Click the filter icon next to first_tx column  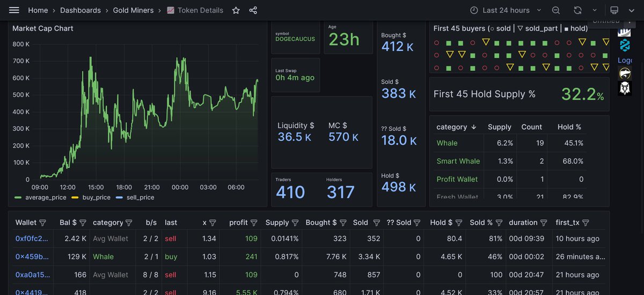pos(586,223)
